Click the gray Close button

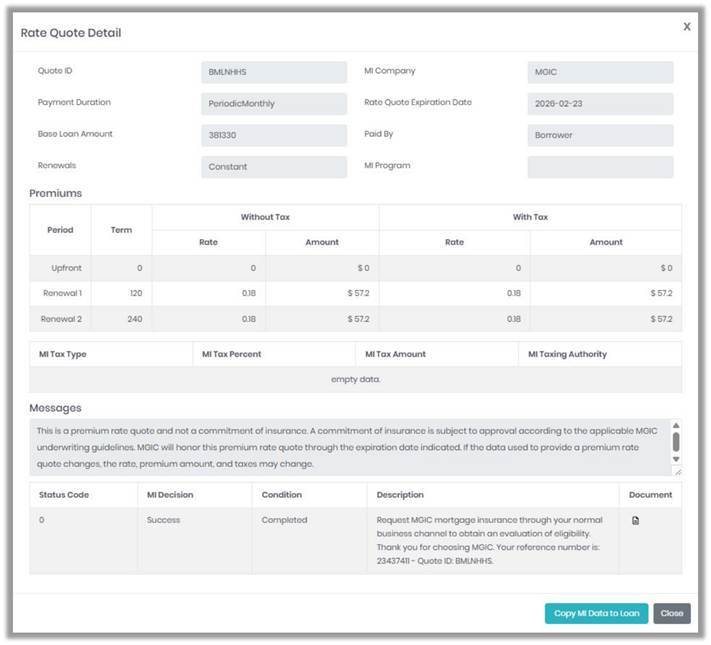click(672, 613)
